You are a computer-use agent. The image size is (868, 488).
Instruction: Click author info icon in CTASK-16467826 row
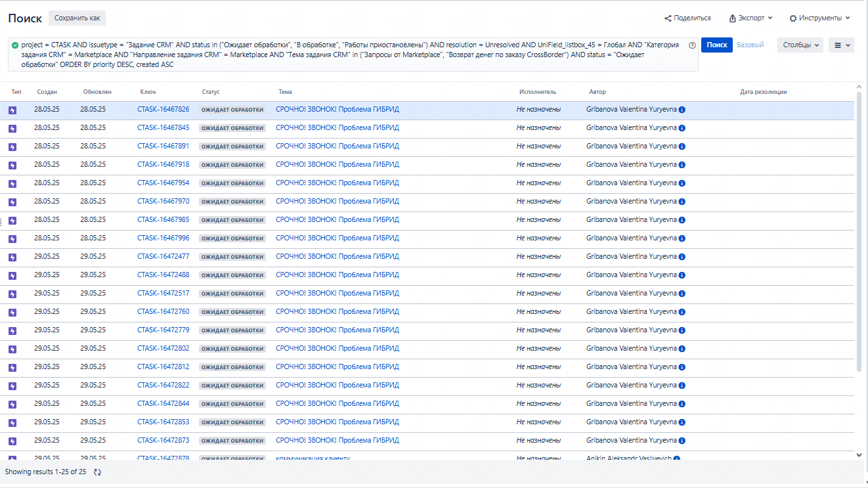(682, 110)
